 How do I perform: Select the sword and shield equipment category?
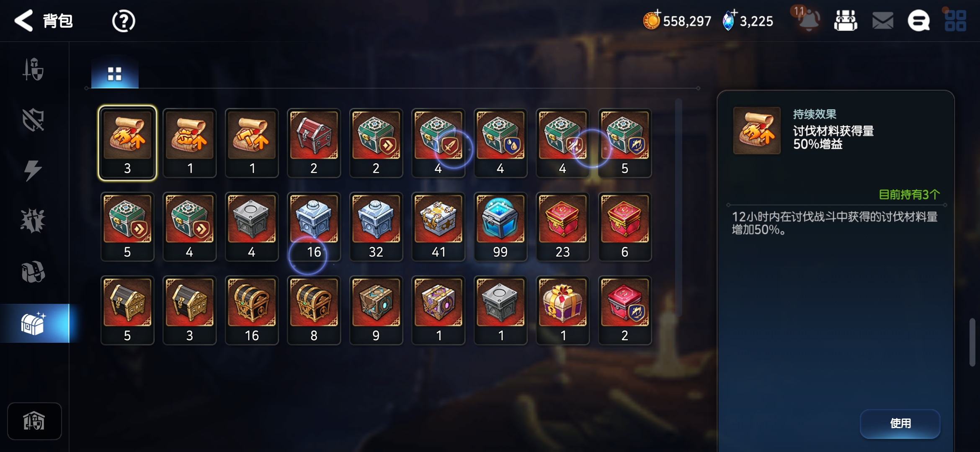(x=34, y=69)
